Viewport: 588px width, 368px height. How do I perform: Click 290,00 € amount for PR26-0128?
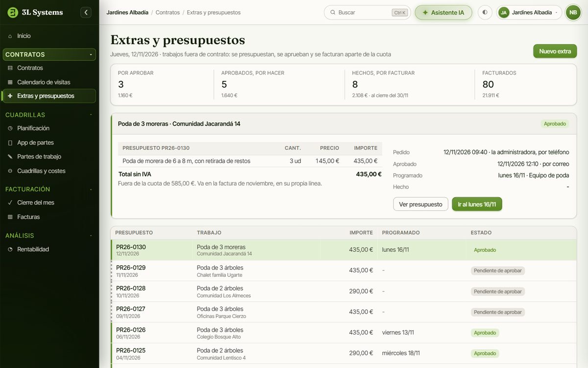point(361,291)
